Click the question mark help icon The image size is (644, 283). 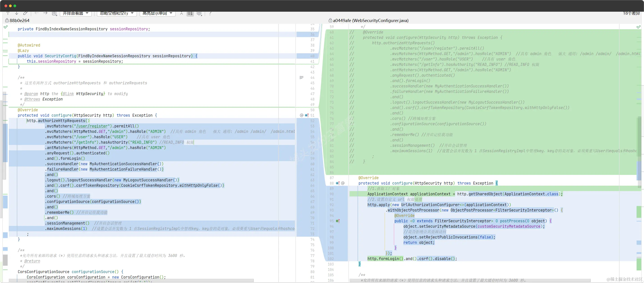[210, 13]
